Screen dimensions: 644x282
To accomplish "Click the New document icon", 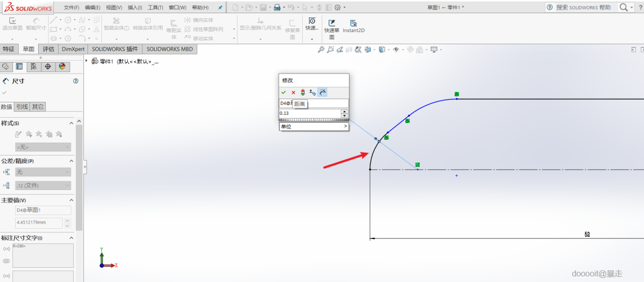I will pos(235,7).
